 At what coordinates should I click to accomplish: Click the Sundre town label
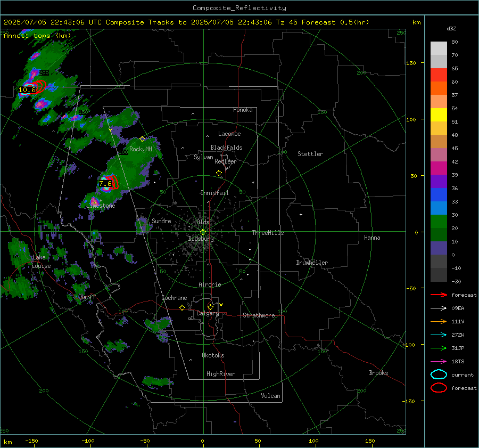click(161, 221)
